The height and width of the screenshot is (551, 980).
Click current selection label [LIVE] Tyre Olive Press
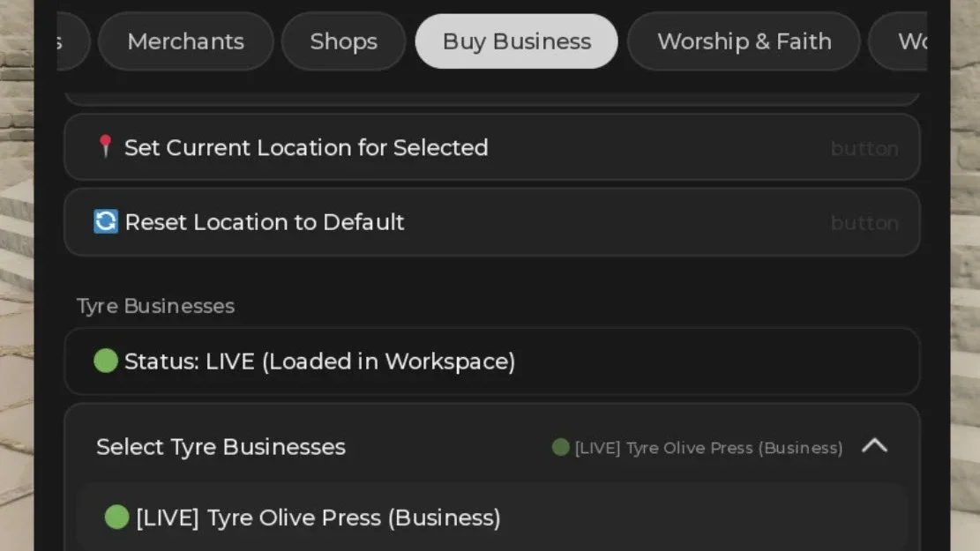point(708,447)
